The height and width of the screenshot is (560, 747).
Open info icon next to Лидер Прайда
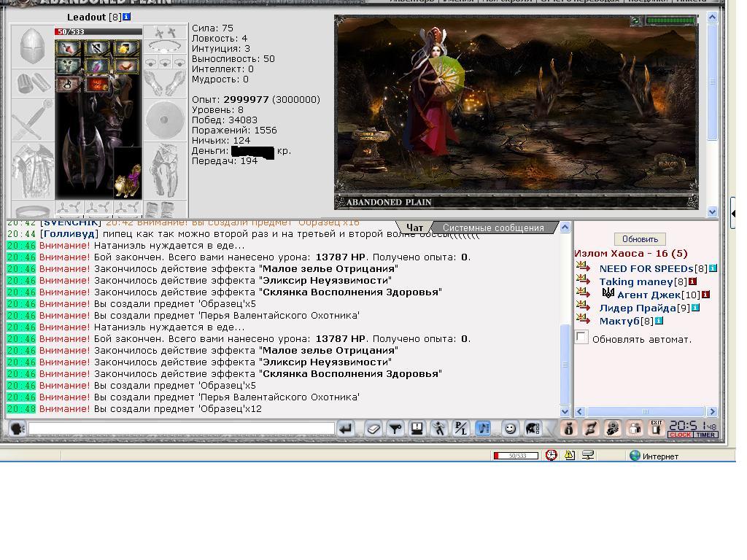(695, 308)
